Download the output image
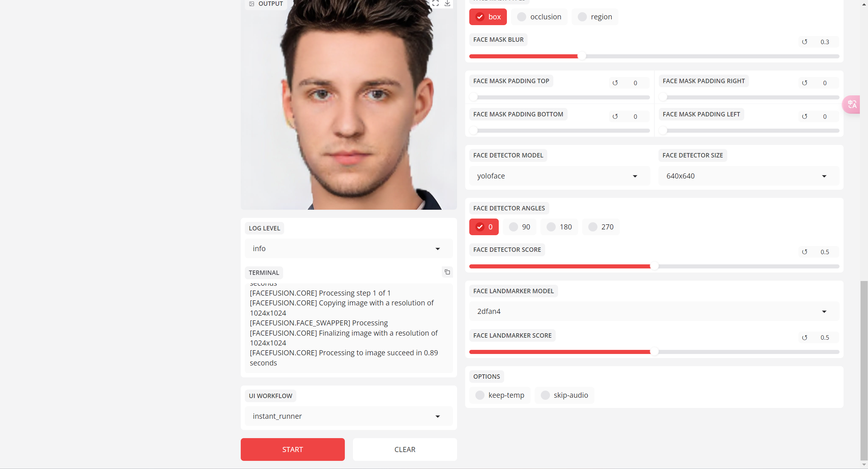The width and height of the screenshot is (868, 469). 447,3
